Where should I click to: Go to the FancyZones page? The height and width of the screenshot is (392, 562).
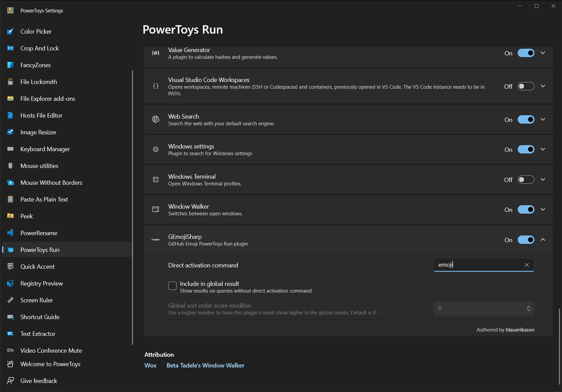(67, 65)
